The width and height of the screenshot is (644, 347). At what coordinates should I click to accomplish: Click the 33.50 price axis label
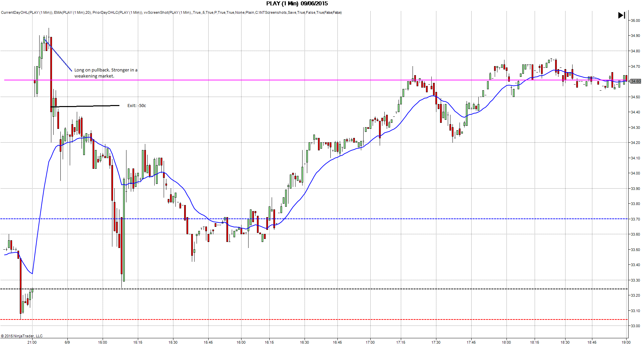635,250
